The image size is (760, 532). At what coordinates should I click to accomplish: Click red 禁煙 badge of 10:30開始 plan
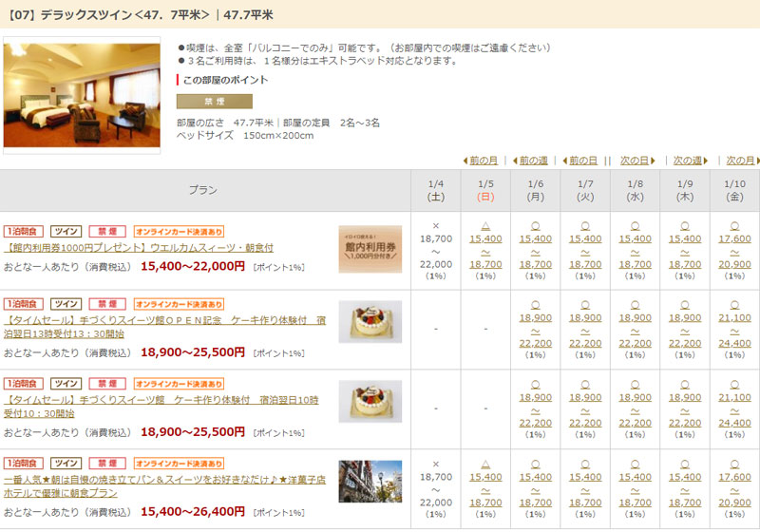point(107,384)
